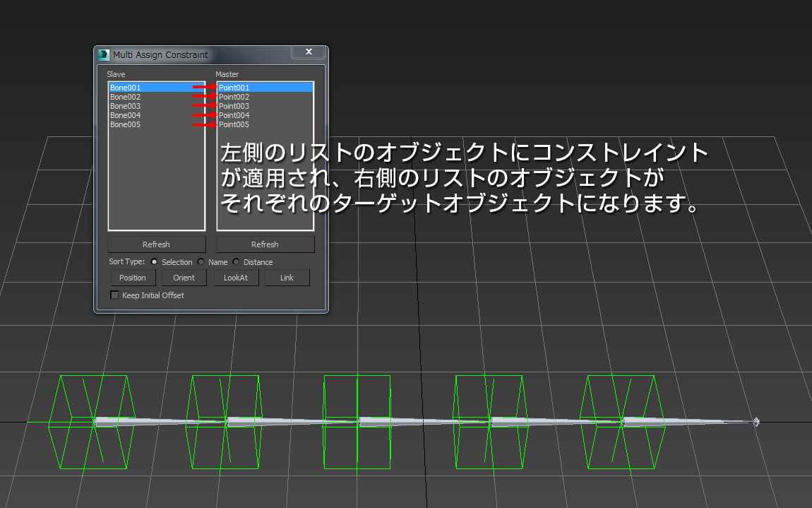This screenshot has width=812, height=508.
Task: Enable Keep Initial Offset
Action: coord(114,295)
